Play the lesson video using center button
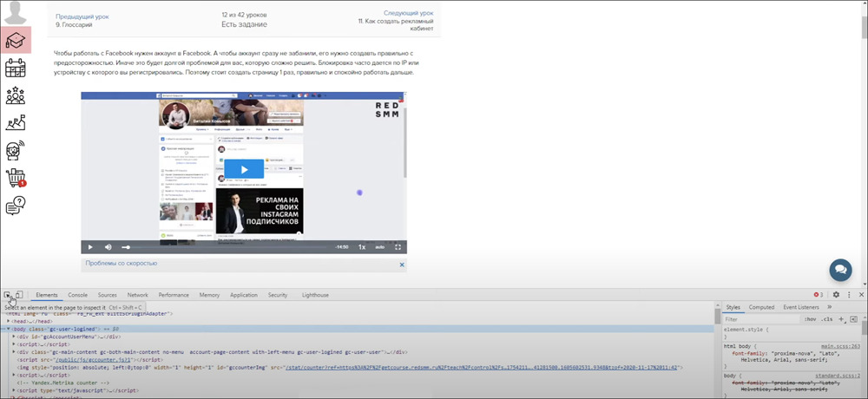Viewport: 868px width, 399px height. tap(244, 169)
